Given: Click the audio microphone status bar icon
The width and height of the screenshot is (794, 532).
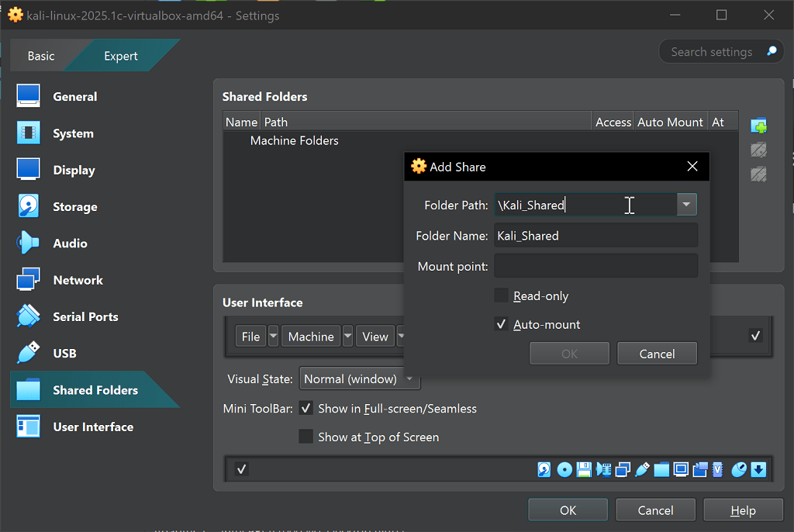Looking at the screenshot, I should (x=603, y=470).
